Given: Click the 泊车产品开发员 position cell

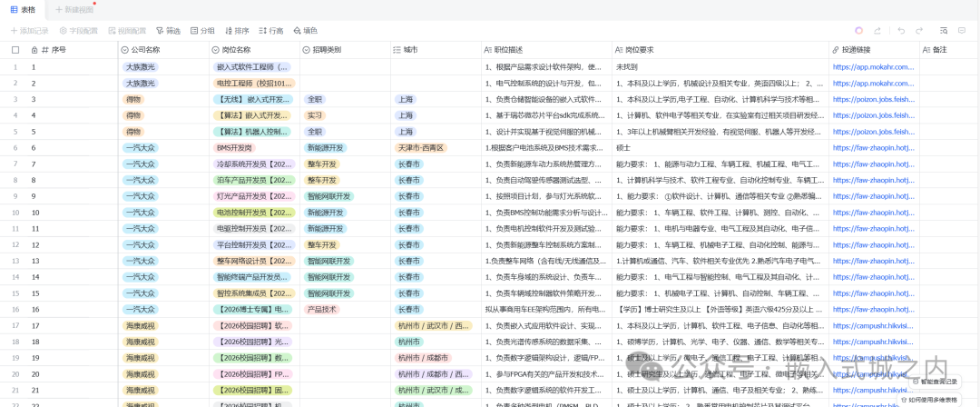Looking at the screenshot, I should (254, 180).
